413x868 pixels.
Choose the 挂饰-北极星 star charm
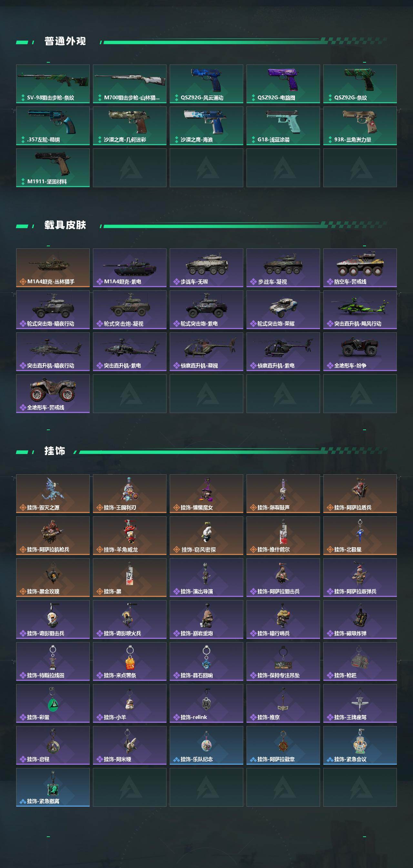pyautogui.click(x=360, y=536)
